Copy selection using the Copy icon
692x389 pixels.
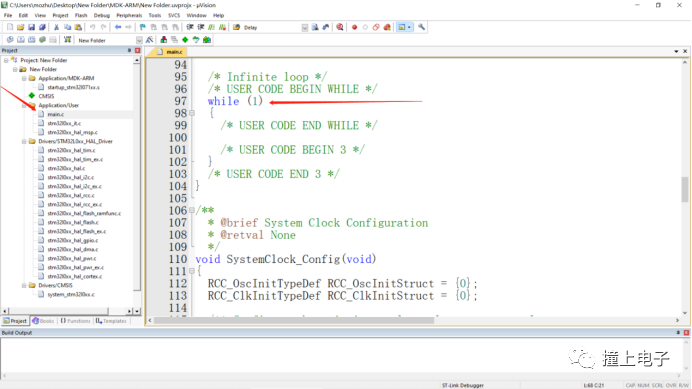pyautogui.click(x=68, y=27)
